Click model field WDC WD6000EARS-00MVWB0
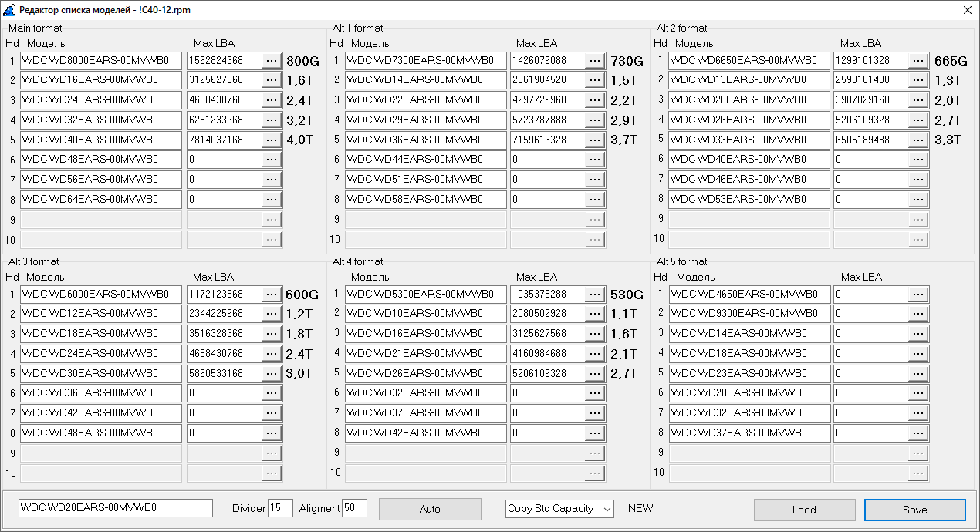 pyautogui.click(x=101, y=295)
